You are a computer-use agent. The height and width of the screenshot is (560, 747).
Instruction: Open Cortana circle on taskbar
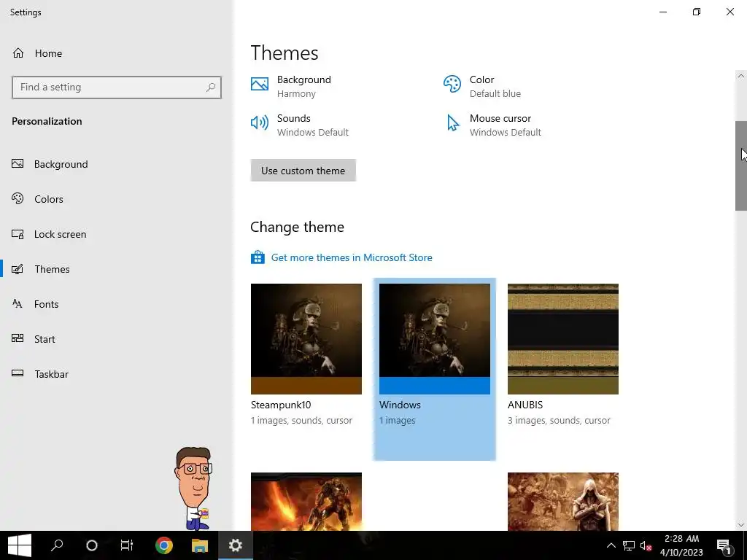pyautogui.click(x=91, y=545)
